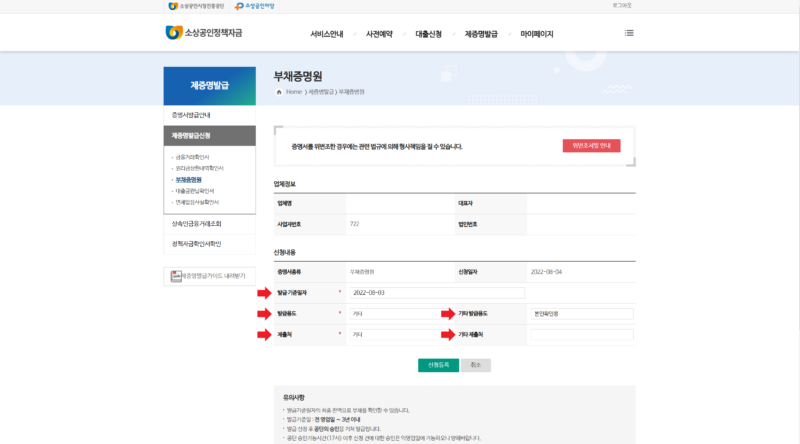This screenshot has width=800, height=444.
Task: Open the second sidebar submenu item 원리금상환내역확인서
Action: pyautogui.click(x=199, y=168)
